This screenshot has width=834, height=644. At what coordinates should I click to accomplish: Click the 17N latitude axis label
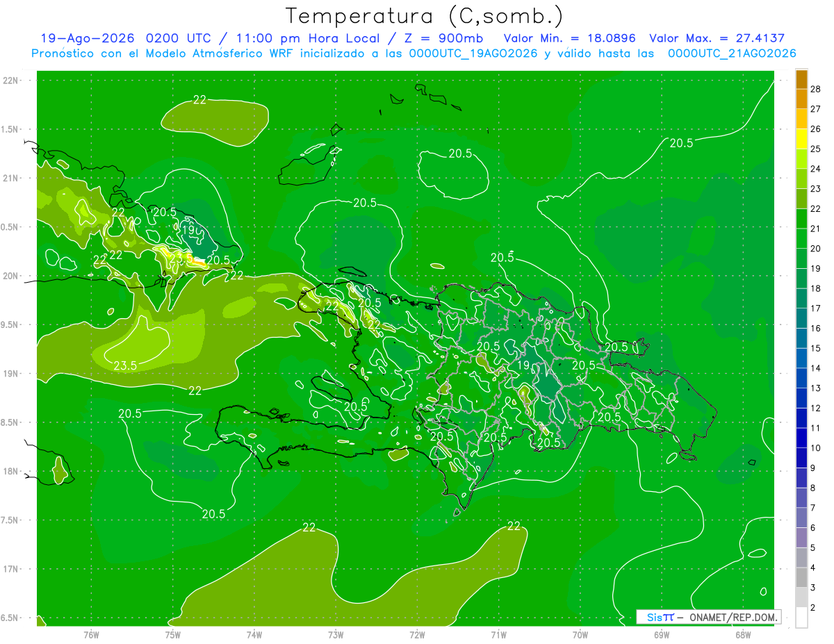11,570
